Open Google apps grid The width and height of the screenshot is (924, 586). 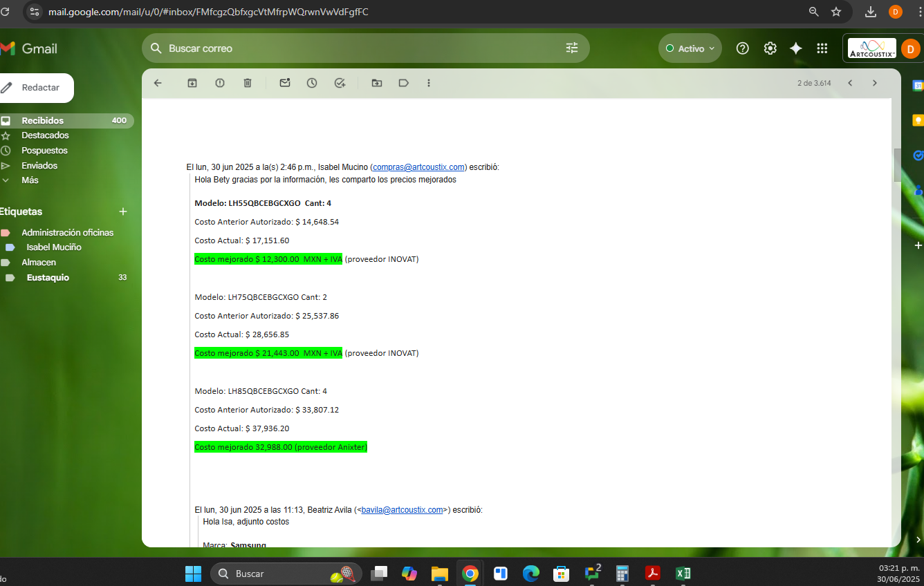point(822,48)
